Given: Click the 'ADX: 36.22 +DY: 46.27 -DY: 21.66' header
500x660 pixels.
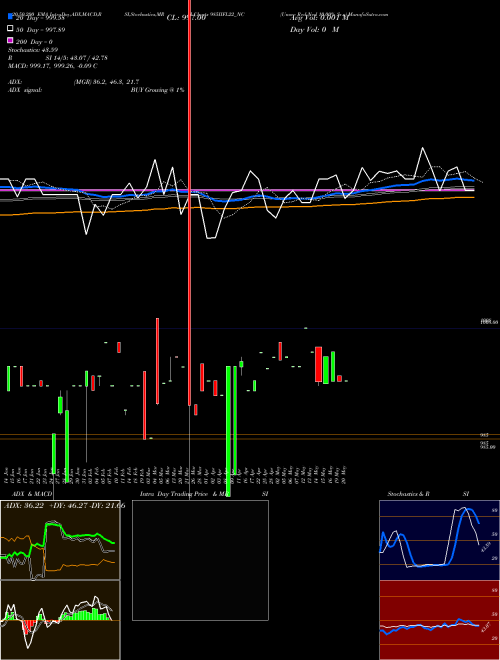Looking at the screenshot, I should pyautogui.click(x=64, y=506).
